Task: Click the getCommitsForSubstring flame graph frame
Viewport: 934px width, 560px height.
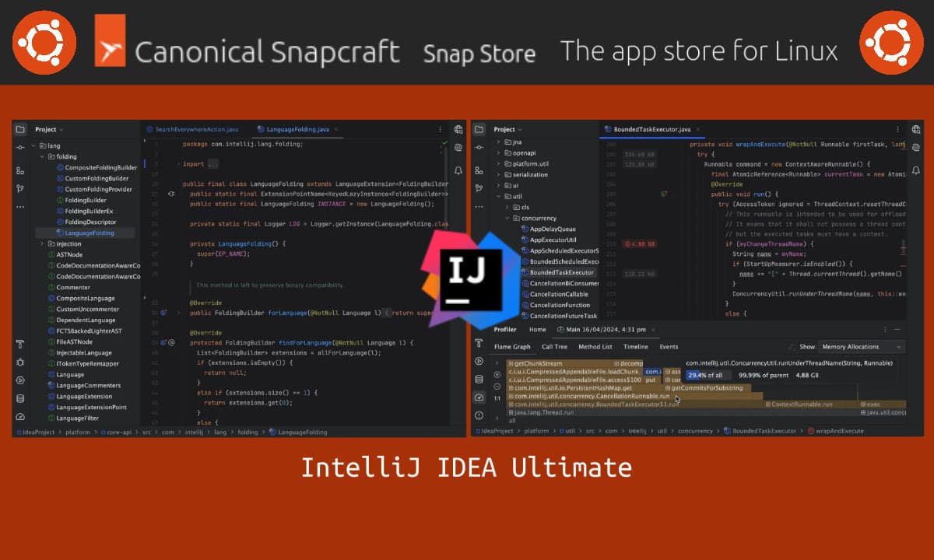Action: [x=707, y=387]
